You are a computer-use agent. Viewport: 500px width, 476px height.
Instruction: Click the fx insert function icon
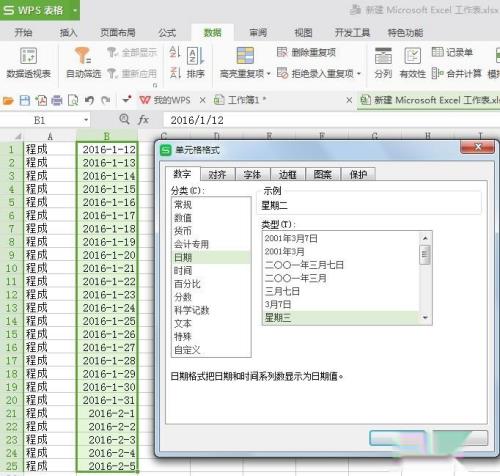click(x=143, y=120)
